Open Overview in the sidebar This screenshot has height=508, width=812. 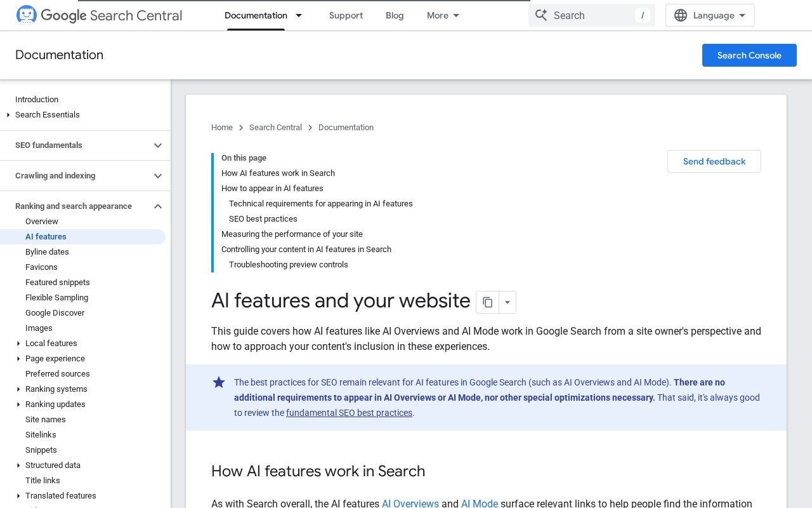pos(42,222)
